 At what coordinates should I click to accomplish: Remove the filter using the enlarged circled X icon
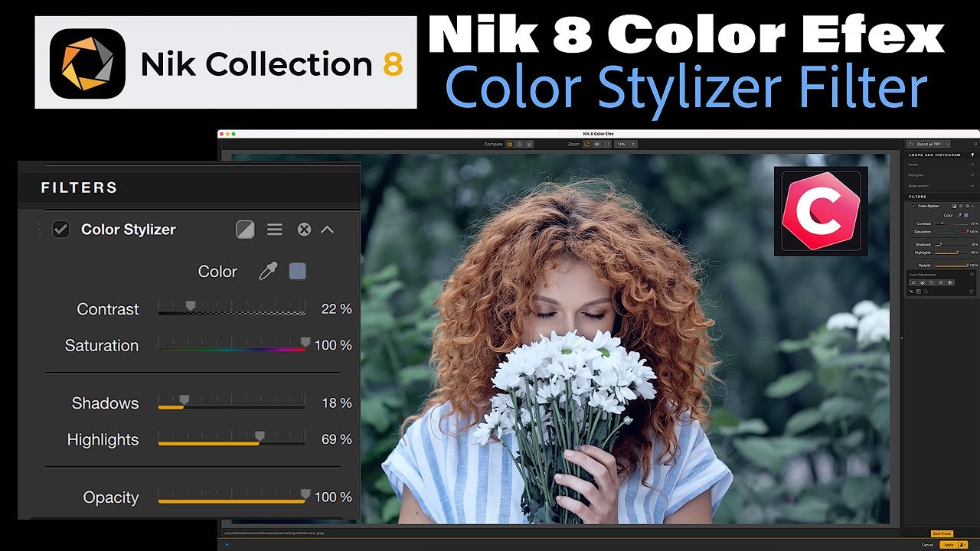pos(304,230)
